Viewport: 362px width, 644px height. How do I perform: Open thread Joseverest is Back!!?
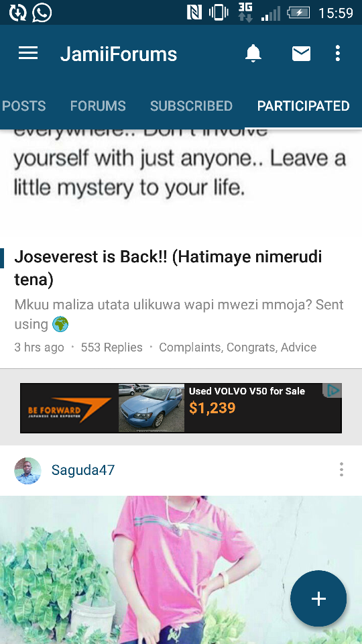click(x=168, y=268)
